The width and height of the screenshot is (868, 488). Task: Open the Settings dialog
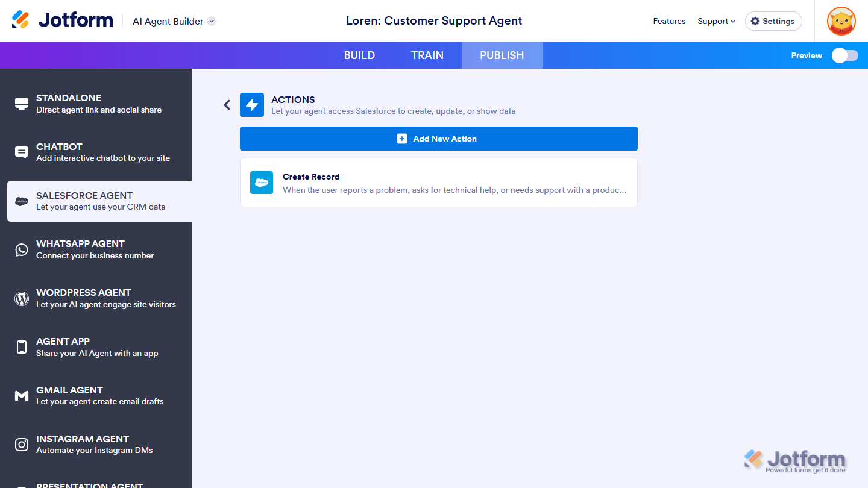coord(773,21)
